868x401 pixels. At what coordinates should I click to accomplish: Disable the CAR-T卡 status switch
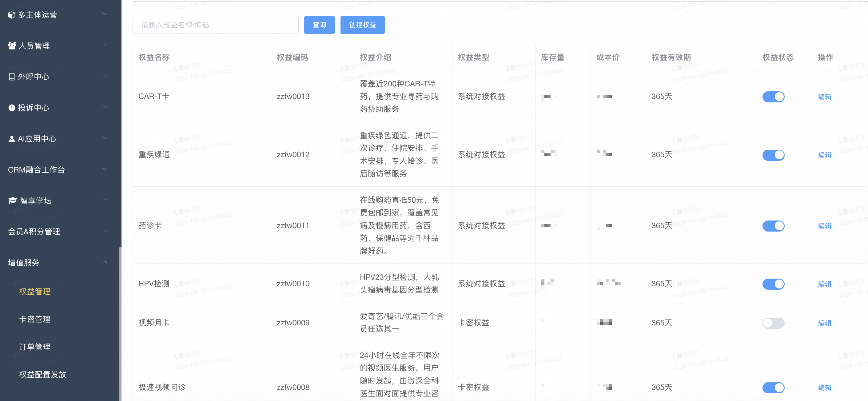pyautogui.click(x=773, y=97)
